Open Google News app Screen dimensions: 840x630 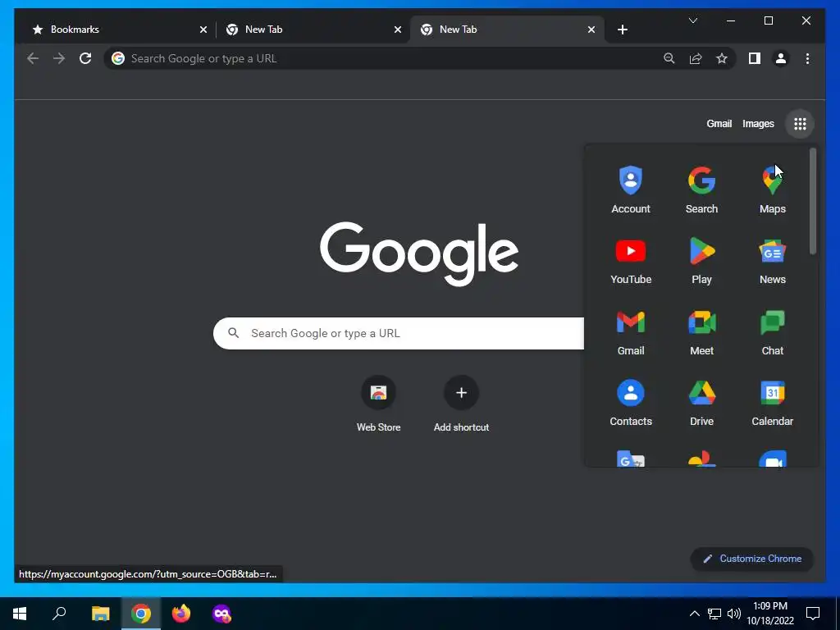(x=772, y=261)
